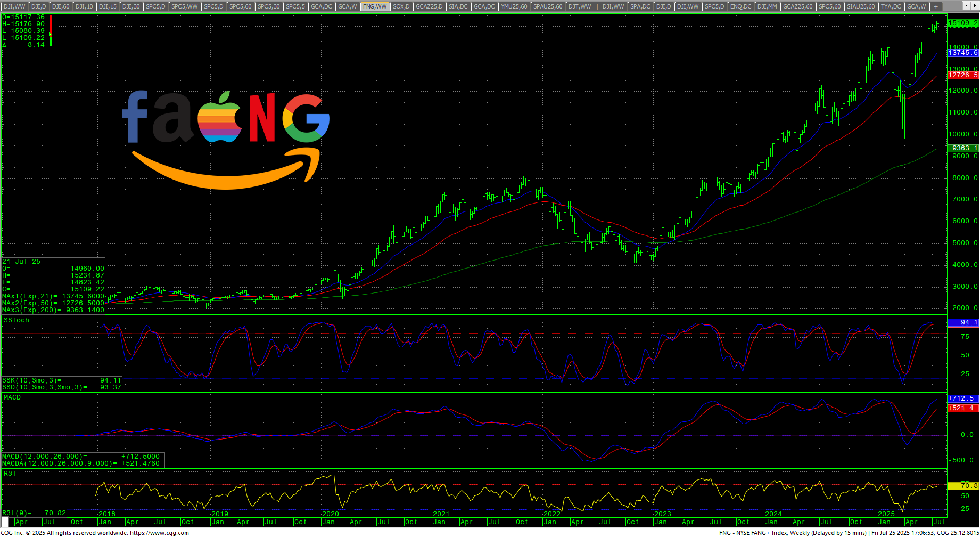Add a new chart tab with plus button

coord(936,6)
